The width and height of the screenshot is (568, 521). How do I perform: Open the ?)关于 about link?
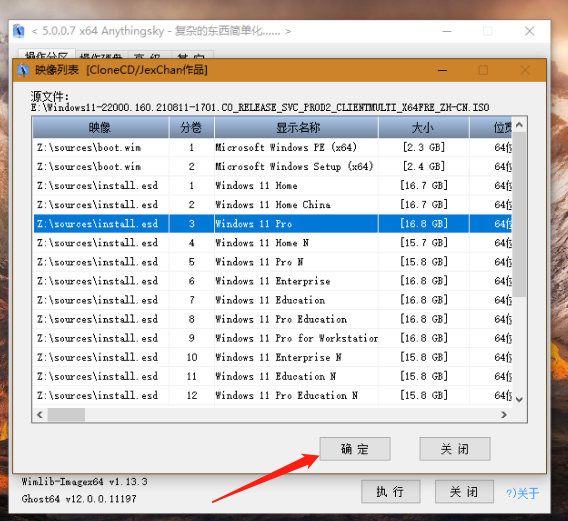pyautogui.click(x=522, y=493)
